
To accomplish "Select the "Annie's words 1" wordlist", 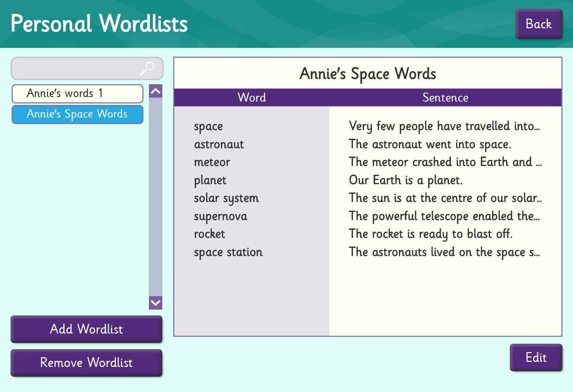I will pos(77,94).
